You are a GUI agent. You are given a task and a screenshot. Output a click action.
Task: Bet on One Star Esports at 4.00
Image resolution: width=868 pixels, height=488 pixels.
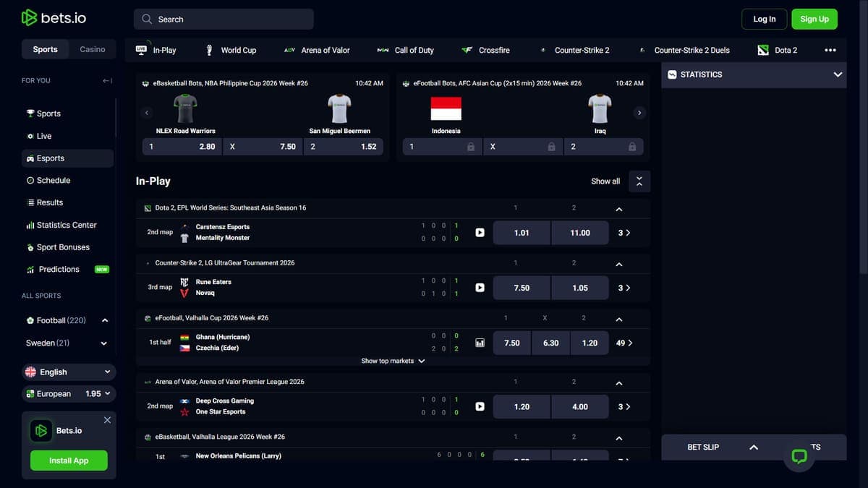coord(580,406)
